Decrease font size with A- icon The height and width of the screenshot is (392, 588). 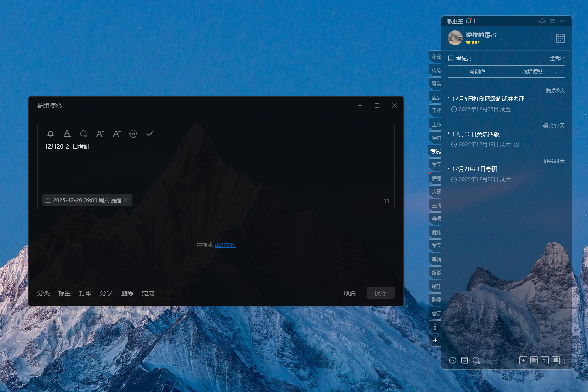(x=116, y=134)
